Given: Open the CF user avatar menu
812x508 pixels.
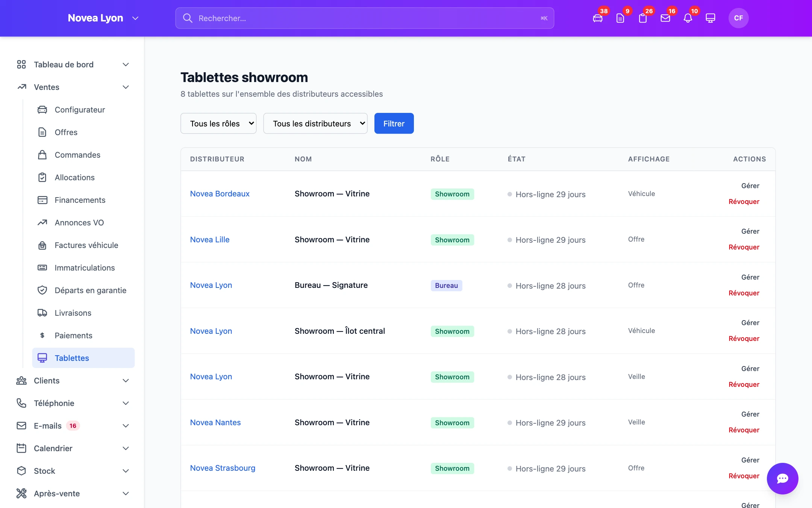Looking at the screenshot, I should [738, 18].
